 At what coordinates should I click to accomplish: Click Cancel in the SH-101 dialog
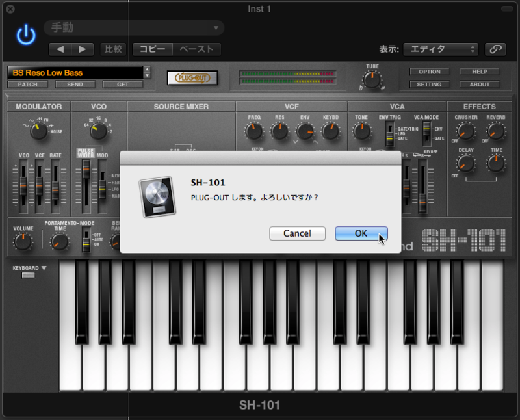(297, 233)
